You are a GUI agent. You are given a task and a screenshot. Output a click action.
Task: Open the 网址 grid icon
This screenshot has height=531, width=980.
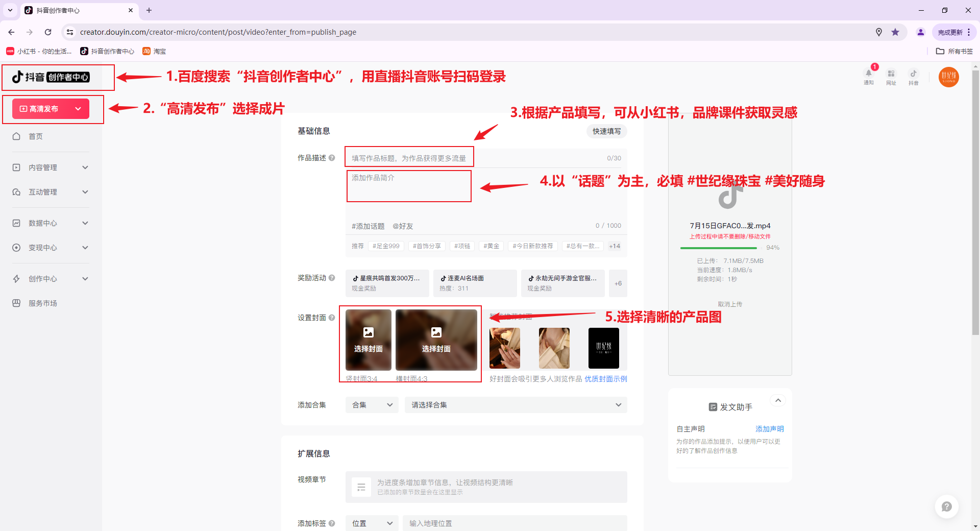tap(891, 74)
